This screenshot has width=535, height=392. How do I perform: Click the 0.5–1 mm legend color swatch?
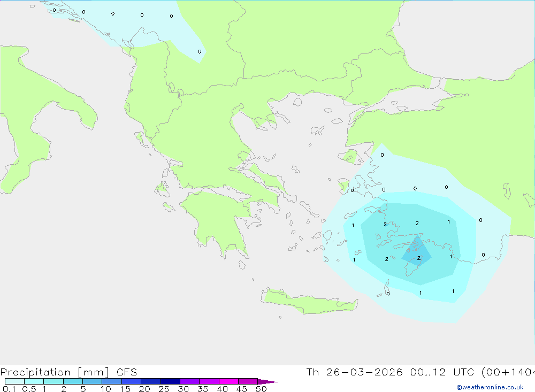[34, 381]
